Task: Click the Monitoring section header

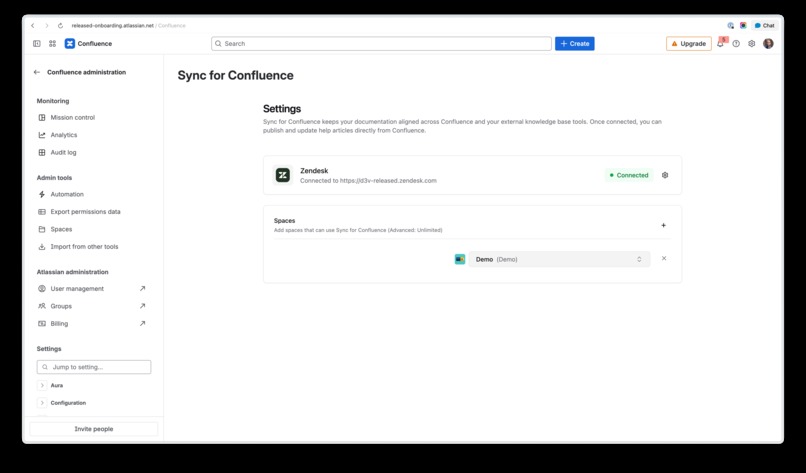Action: coord(53,101)
